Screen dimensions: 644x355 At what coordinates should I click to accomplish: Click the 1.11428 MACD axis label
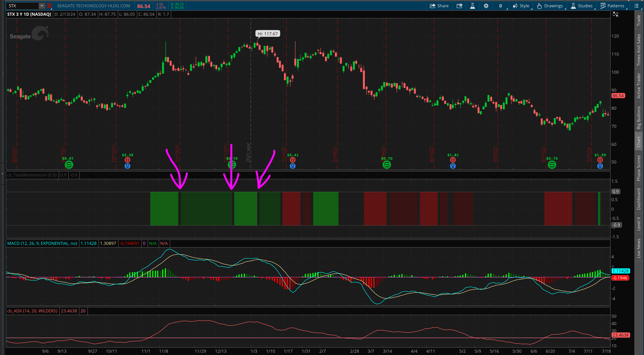pos(620,271)
